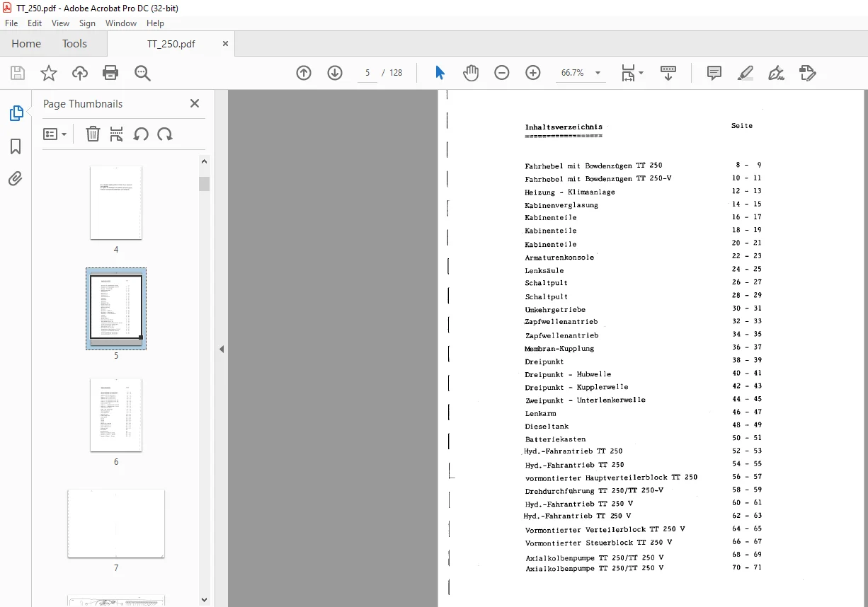Click the 'Lenkarm' entry

click(540, 413)
